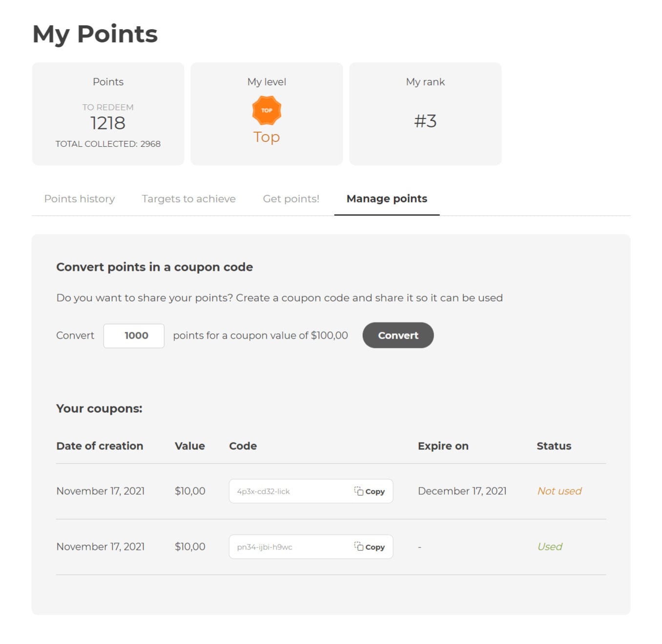
Task: Click the 1218 points to redeem value
Action: pos(108,123)
